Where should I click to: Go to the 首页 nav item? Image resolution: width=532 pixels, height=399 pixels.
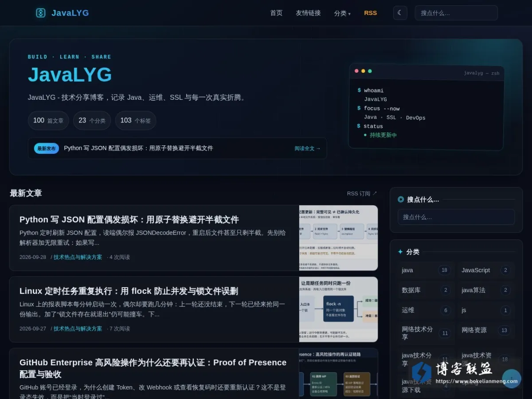point(276,13)
